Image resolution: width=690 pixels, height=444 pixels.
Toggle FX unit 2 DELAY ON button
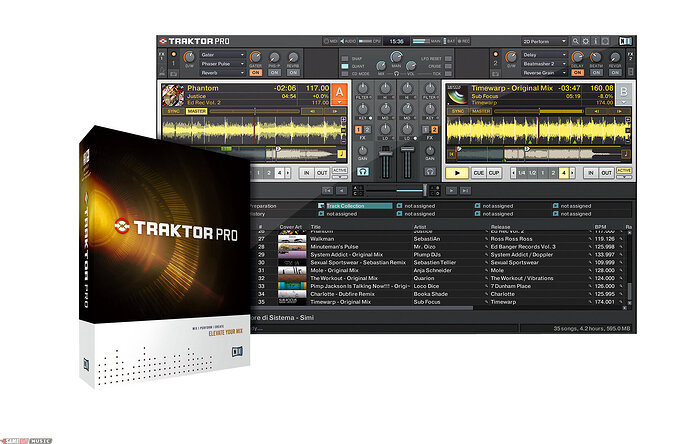(x=577, y=73)
